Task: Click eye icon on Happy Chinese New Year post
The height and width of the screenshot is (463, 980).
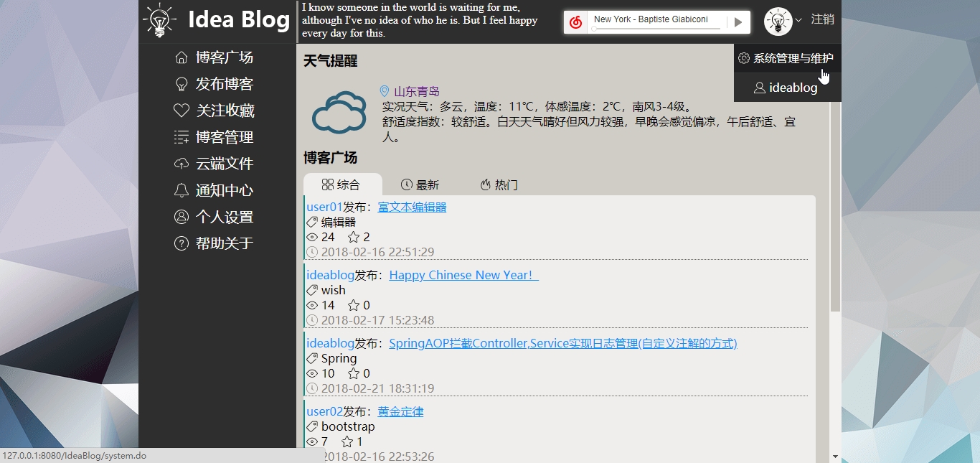Action: (312, 305)
